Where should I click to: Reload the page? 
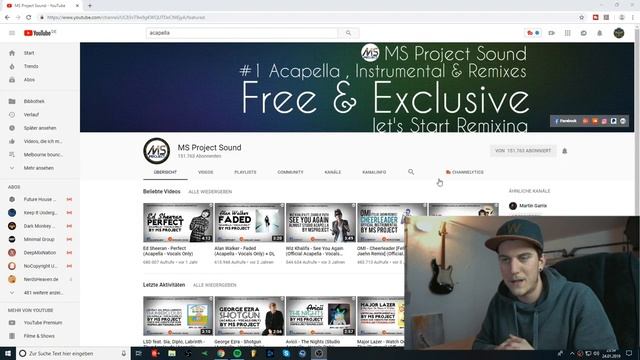tap(29, 18)
